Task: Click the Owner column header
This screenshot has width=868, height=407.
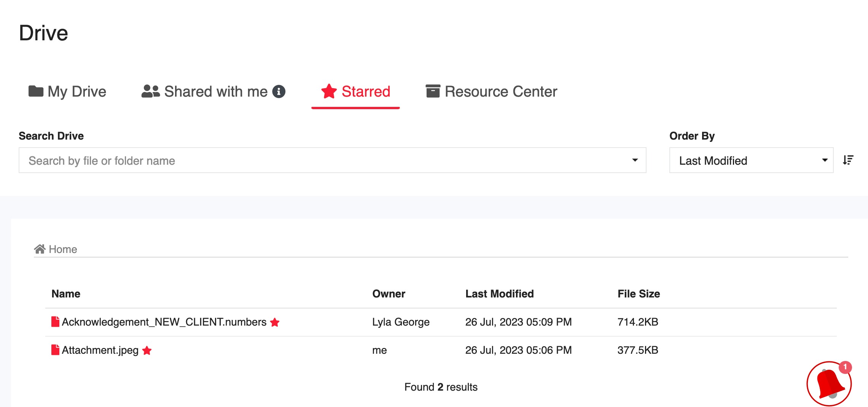Action: tap(389, 294)
